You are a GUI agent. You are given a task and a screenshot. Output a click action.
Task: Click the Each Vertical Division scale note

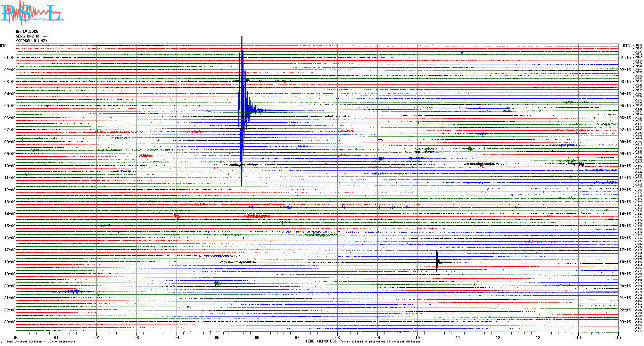tap(41, 342)
